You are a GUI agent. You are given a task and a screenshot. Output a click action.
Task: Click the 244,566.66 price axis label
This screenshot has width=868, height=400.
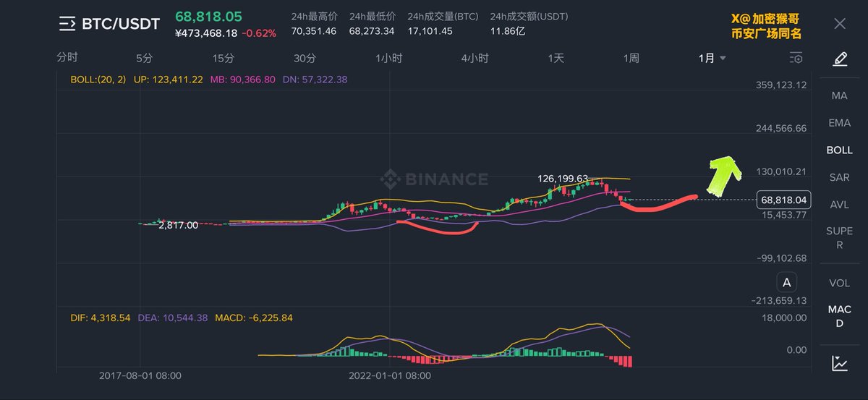780,128
